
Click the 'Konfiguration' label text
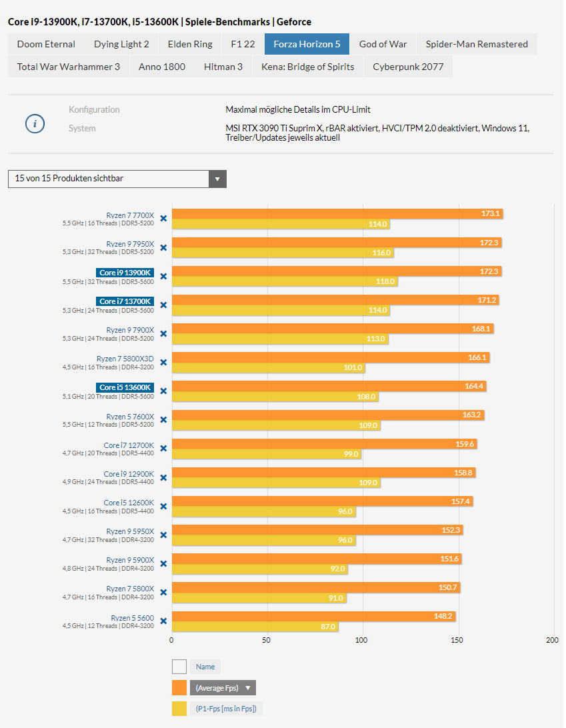pos(94,109)
